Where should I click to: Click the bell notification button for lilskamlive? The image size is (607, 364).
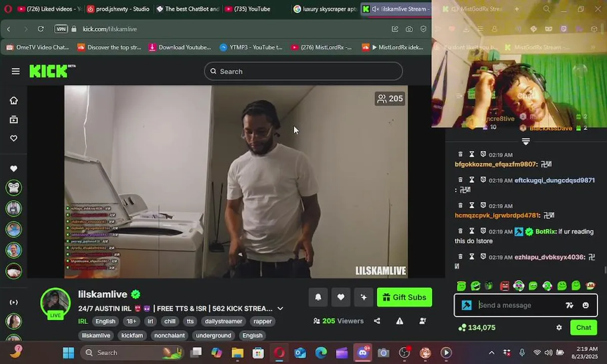(318, 297)
